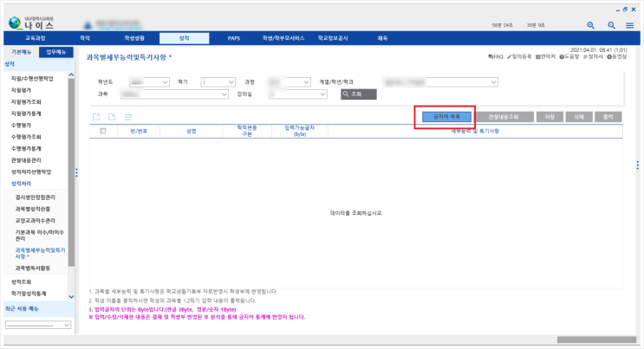Screen dimensions: 644x349
Task: Click the bottom horizontal scrollbar thumb
Action: [x=596, y=339]
